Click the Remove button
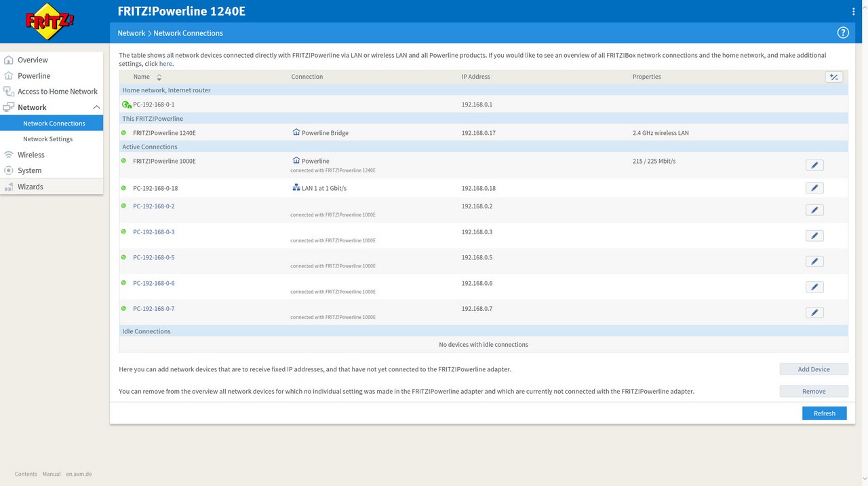Screen dimensions: 868x486 coord(814,391)
